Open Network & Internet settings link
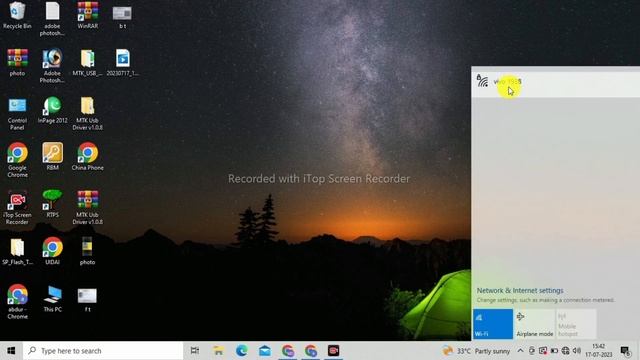640x360 pixels. pos(520,290)
